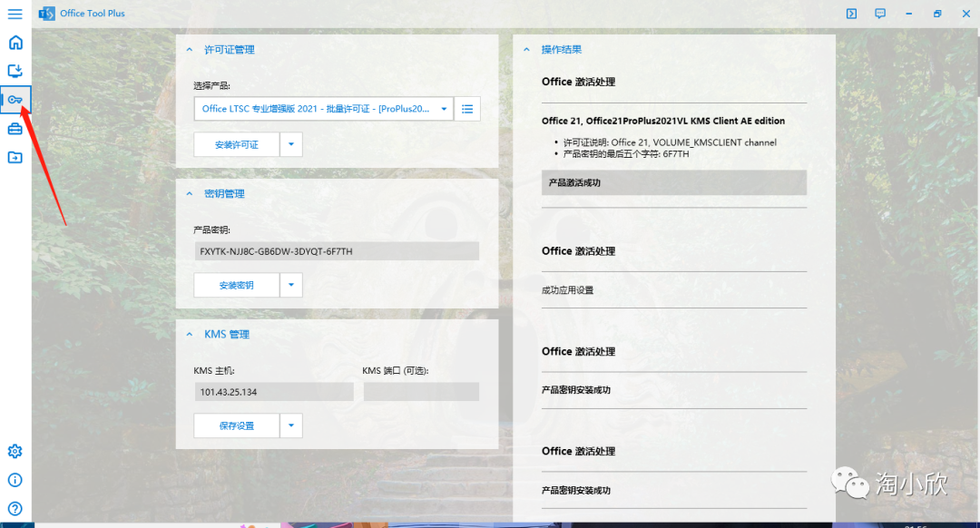Screen dimensions: 980x528
Task: Open Settings gear icon in sidebar
Action: (x=15, y=451)
